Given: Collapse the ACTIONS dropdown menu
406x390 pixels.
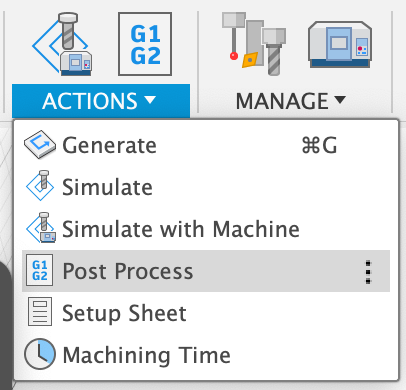Looking at the screenshot, I should pos(101,101).
